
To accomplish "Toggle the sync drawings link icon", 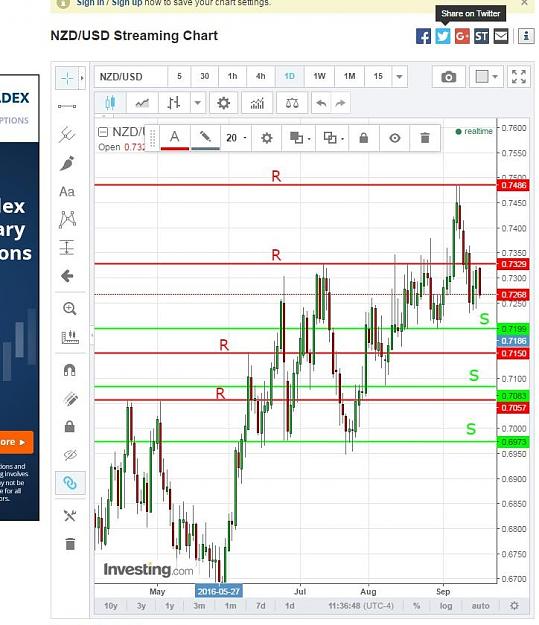I will [x=70, y=483].
